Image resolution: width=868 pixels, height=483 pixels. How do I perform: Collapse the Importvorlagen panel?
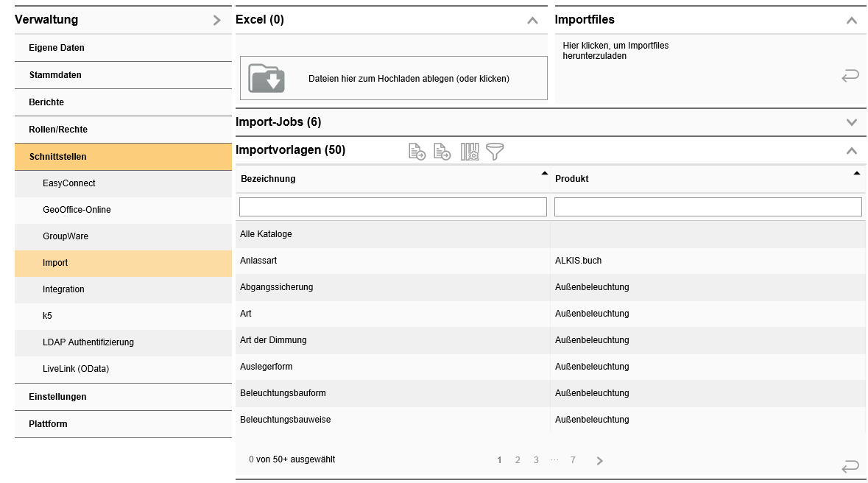coord(852,150)
